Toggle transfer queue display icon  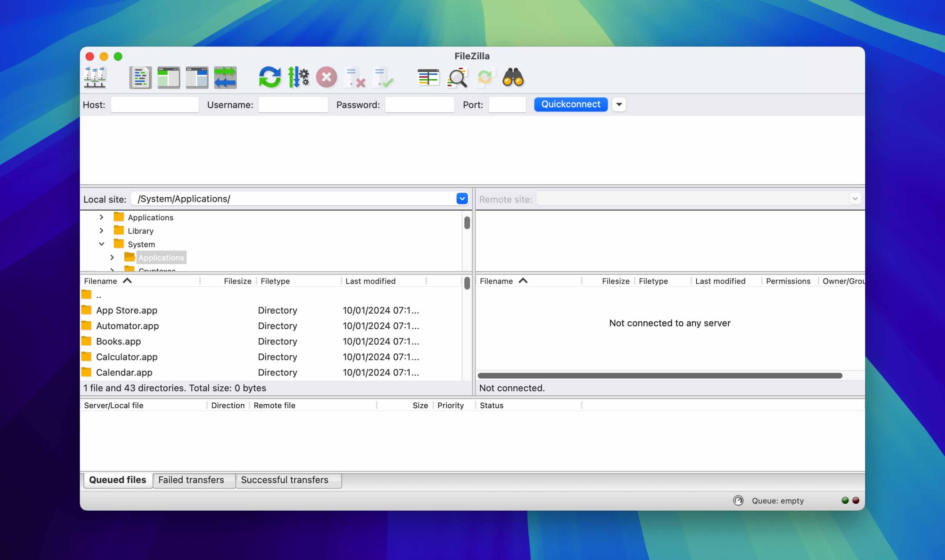(x=225, y=77)
